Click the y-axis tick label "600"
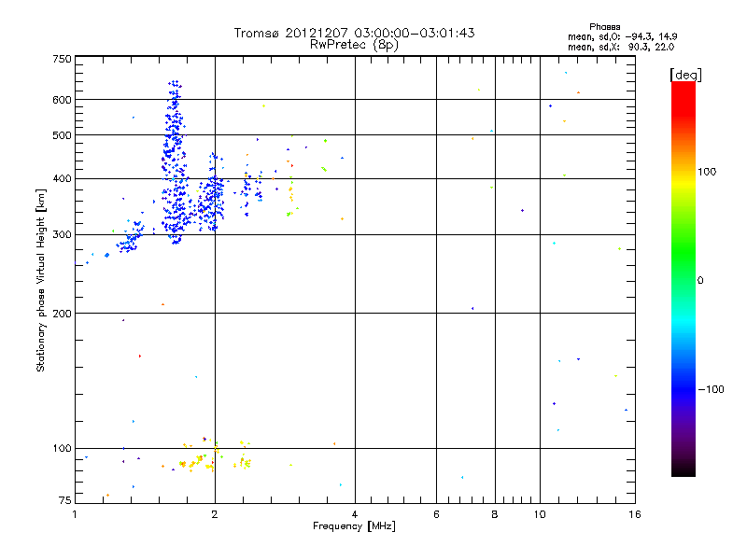747x560 pixels. (62, 100)
